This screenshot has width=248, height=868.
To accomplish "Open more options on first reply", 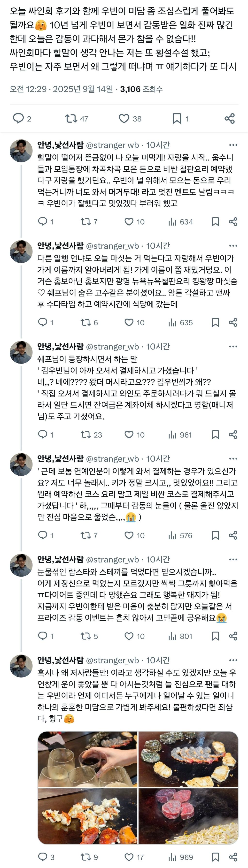I will point(233,145).
